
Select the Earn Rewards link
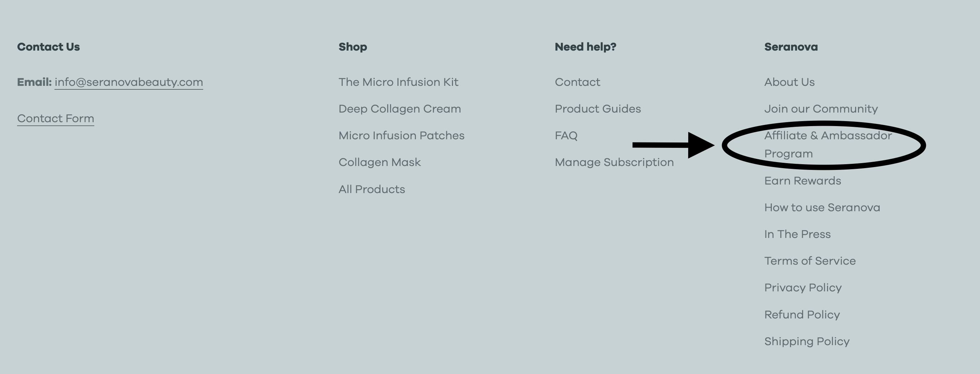point(803,181)
